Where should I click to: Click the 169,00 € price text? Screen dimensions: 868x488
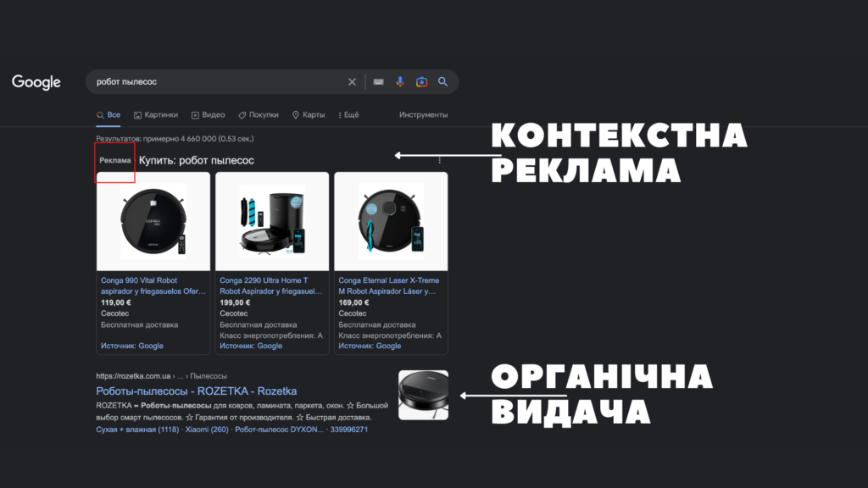pos(353,302)
